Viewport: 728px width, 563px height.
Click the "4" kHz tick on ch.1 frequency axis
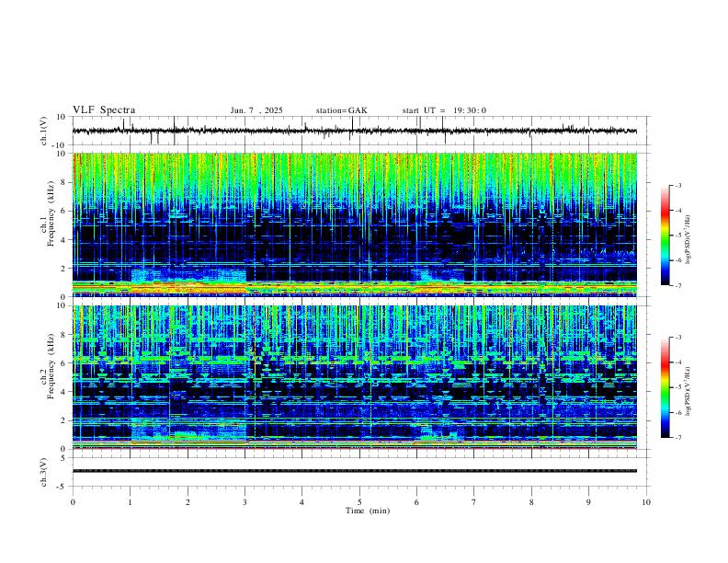63,239
